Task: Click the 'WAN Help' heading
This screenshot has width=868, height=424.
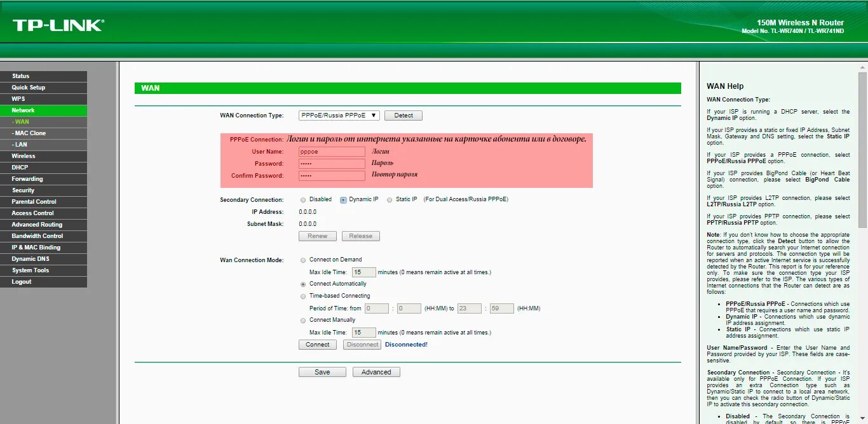Action: pos(725,86)
